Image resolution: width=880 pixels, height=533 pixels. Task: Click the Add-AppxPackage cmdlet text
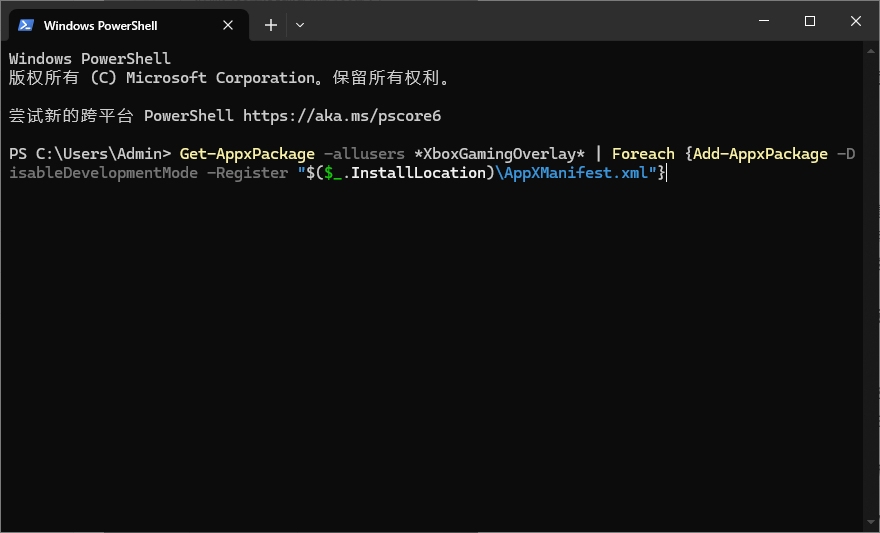760,154
